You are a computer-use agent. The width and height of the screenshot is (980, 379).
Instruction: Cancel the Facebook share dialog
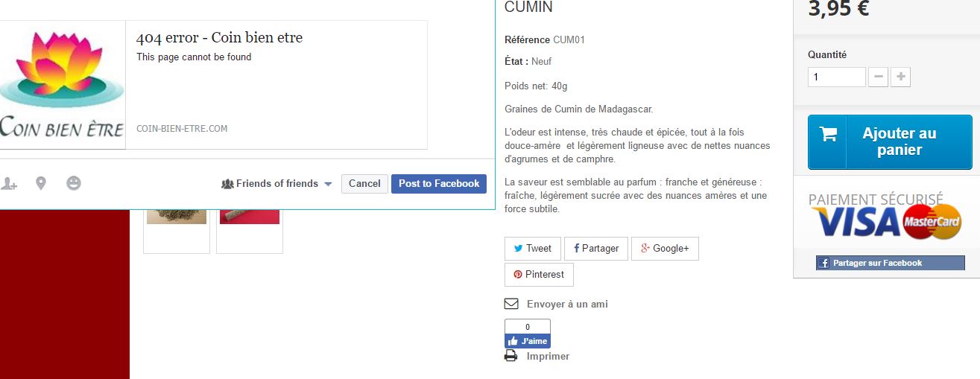tap(364, 184)
